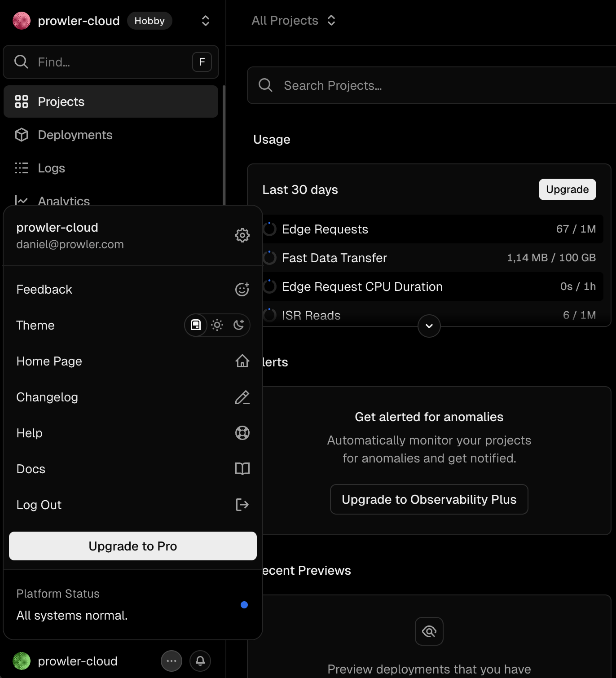Viewport: 616px width, 678px height.
Task: Open Deployments in the sidebar
Action: tap(111, 135)
